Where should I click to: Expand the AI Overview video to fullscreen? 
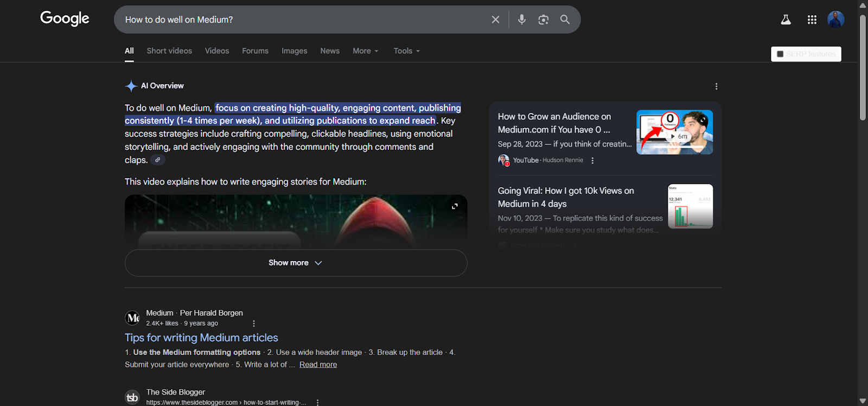(455, 206)
